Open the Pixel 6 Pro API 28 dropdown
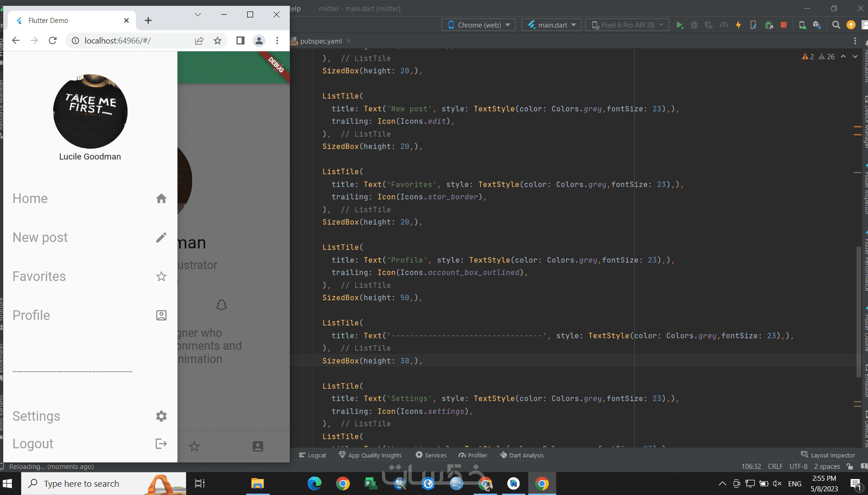Image resolution: width=868 pixels, height=495 pixels. coord(628,25)
